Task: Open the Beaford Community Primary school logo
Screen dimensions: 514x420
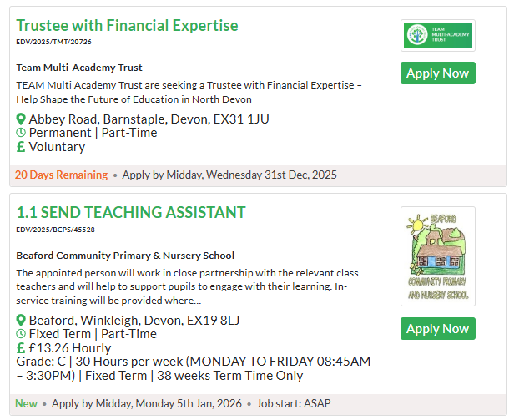Action: coord(437,258)
